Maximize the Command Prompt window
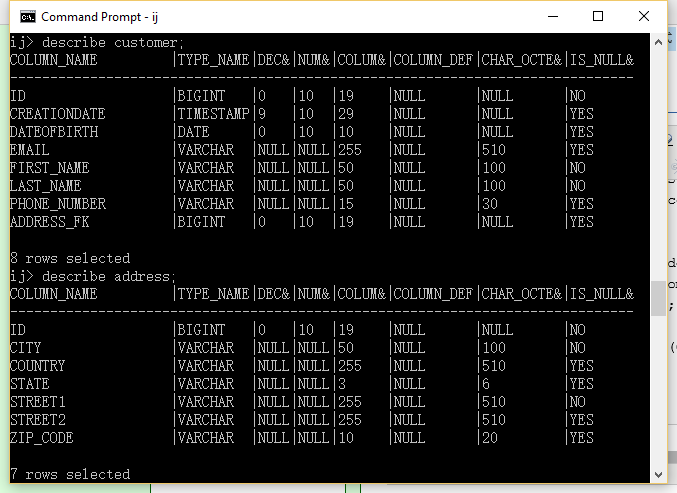 click(x=598, y=16)
